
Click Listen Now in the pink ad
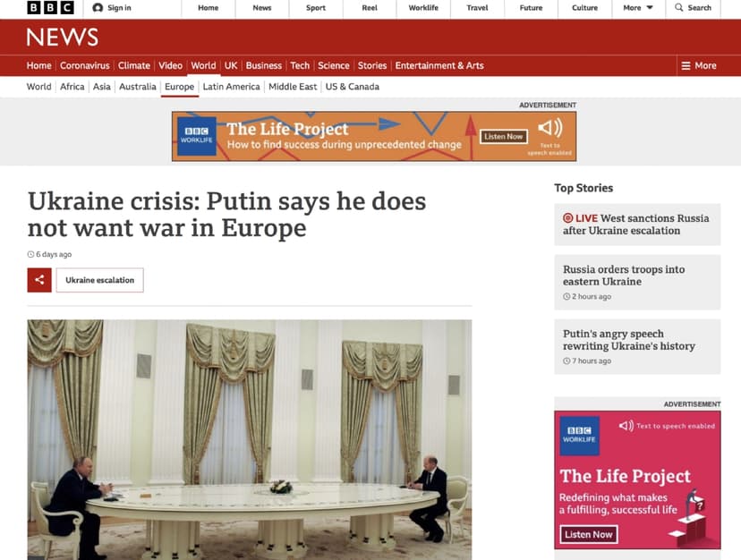(x=588, y=534)
